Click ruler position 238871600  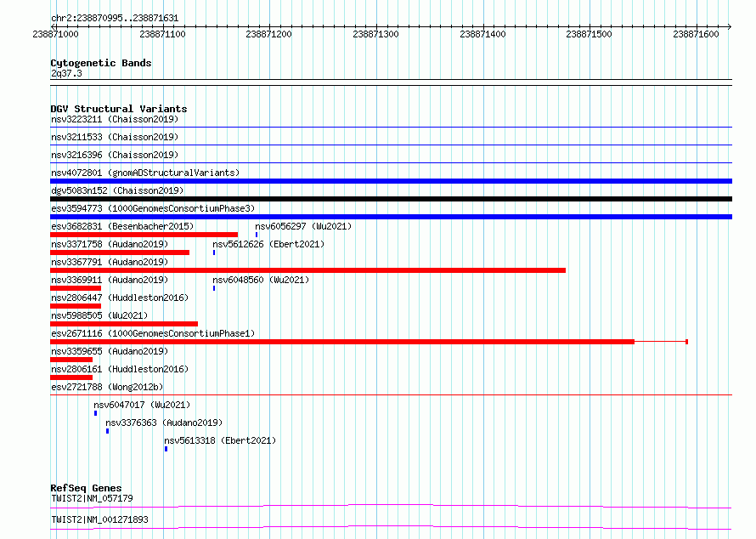tap(696, 34)
